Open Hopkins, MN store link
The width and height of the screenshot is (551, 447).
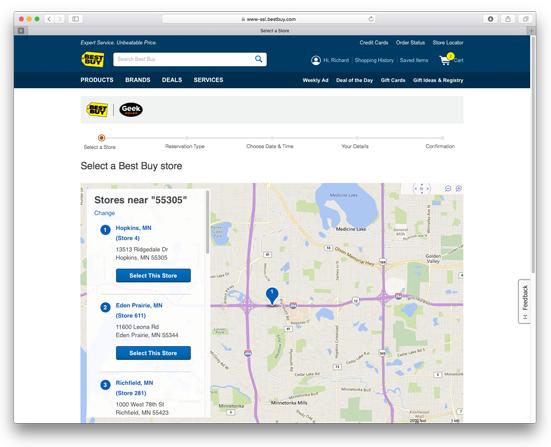134,228
